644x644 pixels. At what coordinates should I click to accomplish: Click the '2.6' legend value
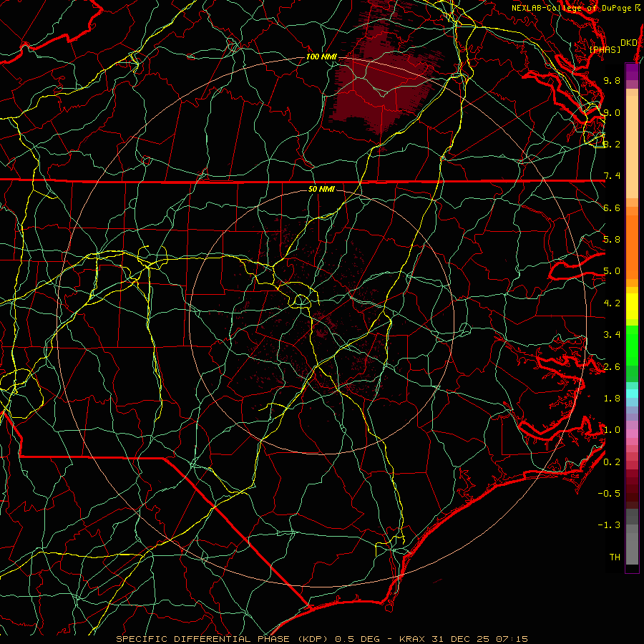click(612, 367)
